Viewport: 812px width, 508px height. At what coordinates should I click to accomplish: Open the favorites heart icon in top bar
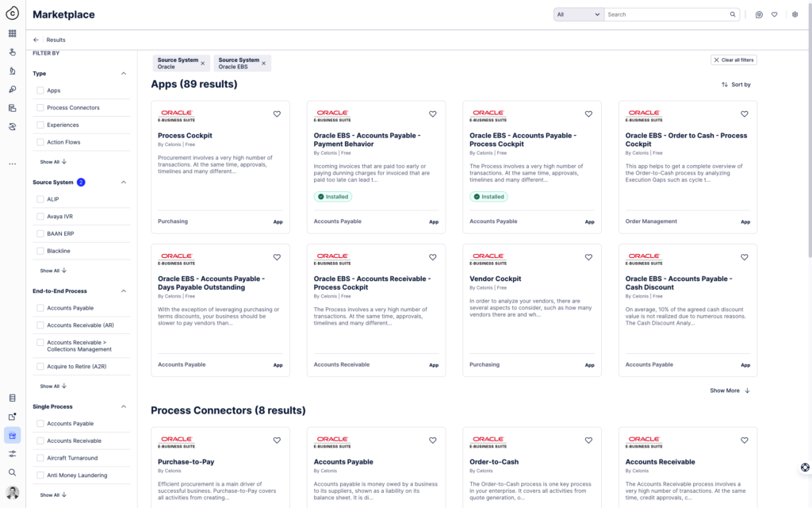[x=774, y=14]
